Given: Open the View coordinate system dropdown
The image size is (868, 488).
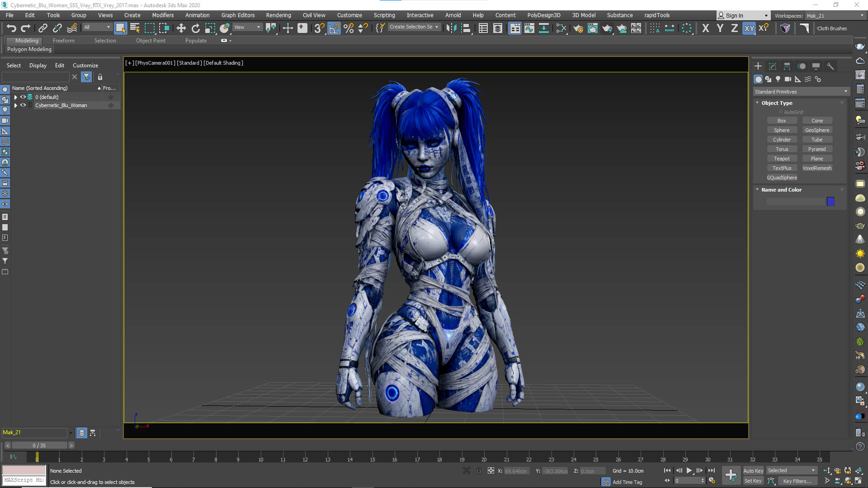Looking at the screenshot, I should pos(247,27).
